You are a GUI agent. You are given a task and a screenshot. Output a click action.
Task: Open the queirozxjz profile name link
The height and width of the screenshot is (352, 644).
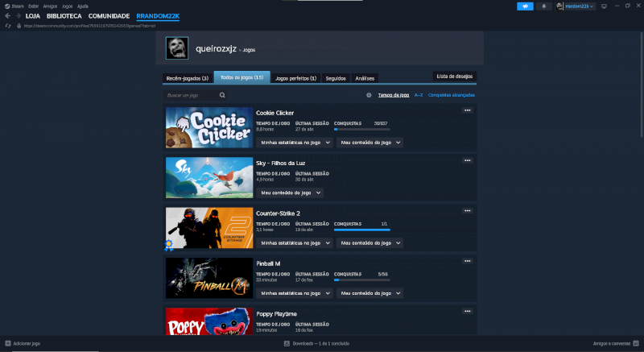216,48
